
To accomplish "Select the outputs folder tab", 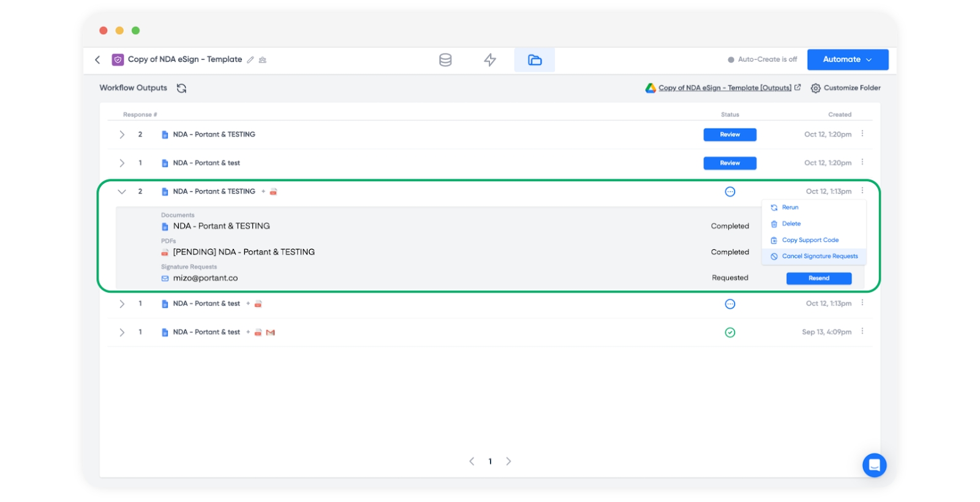I will click(x=535, y=60).
